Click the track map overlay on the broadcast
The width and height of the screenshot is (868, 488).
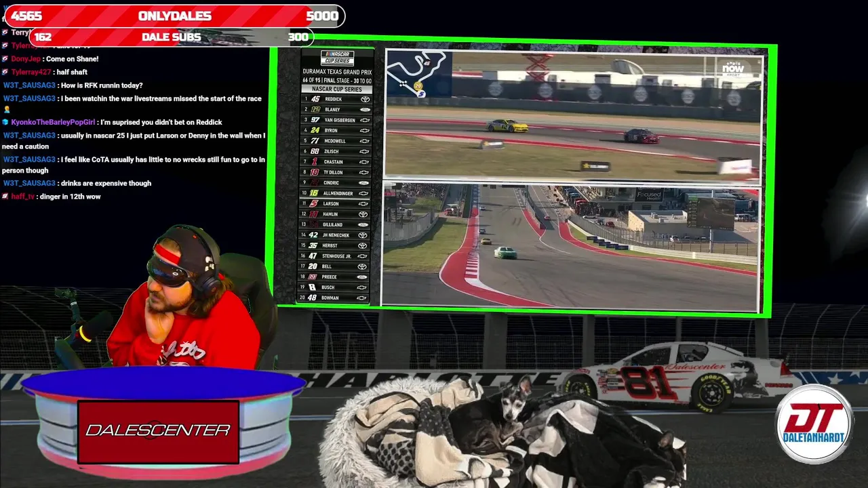(419, 75)
